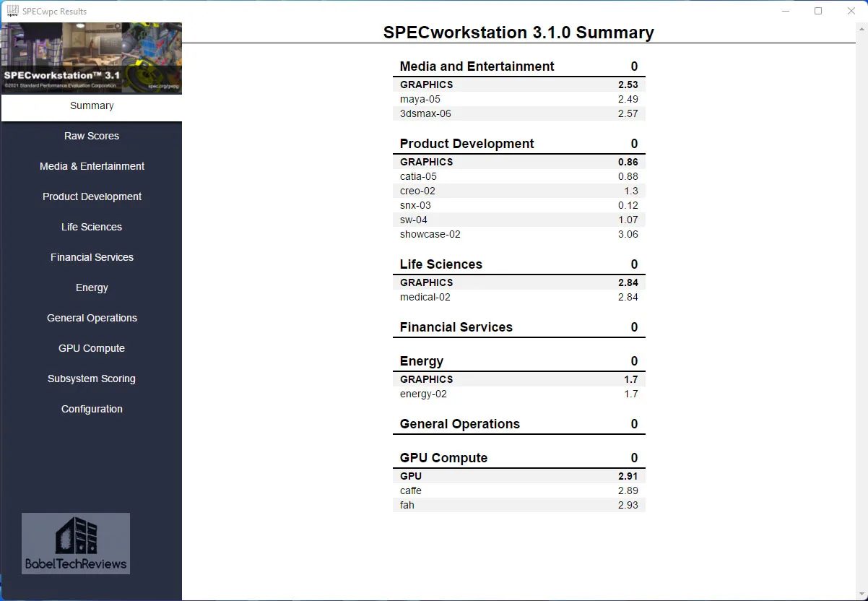868x601 pixels.
Task: Open General Operations in the sidebar
Action: coord(92,318)
